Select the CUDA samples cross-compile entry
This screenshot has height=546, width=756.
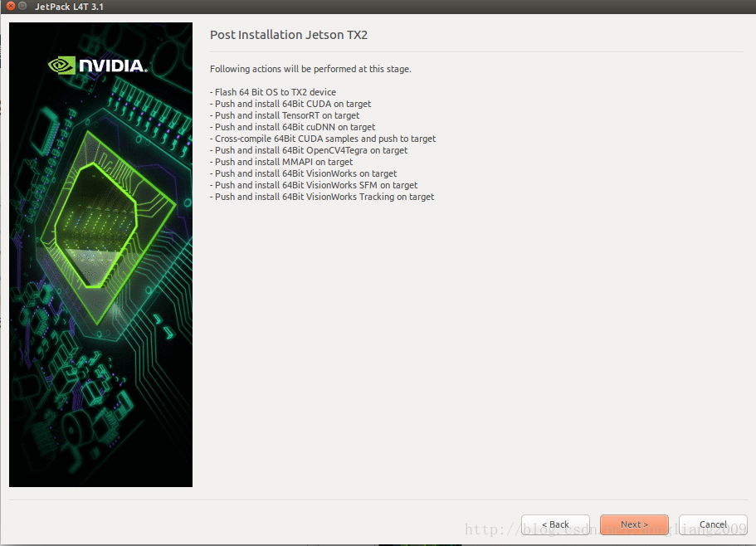tap(323, 139)
